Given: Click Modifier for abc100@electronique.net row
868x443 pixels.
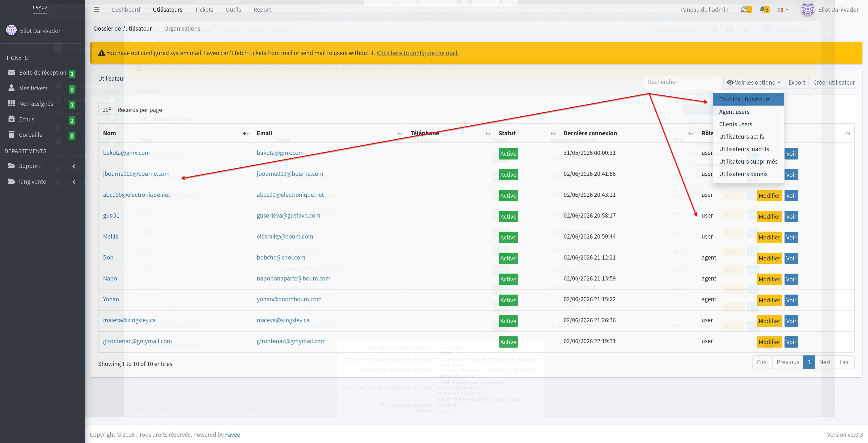Looking at the screenshot, I should tap(769, 195).
